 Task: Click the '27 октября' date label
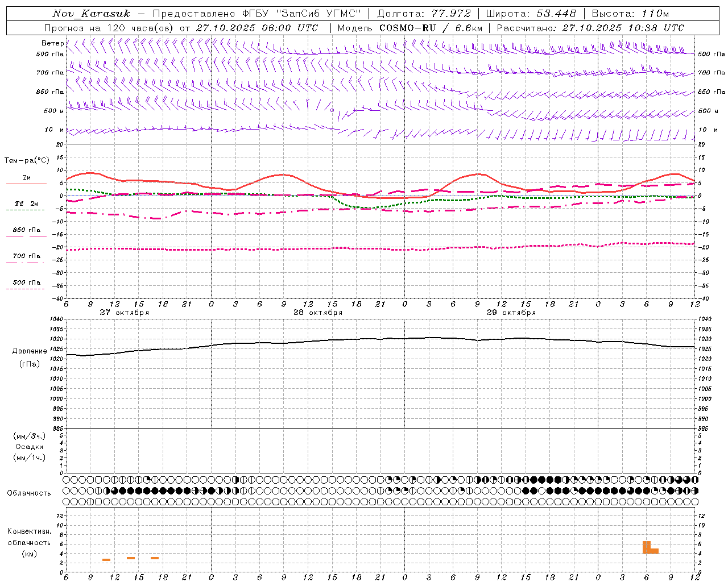125,313
